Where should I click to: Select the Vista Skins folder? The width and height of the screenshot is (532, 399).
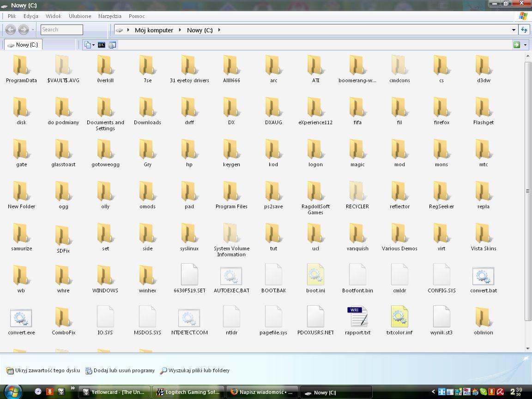pyautogui.click(x=484, y=237)
